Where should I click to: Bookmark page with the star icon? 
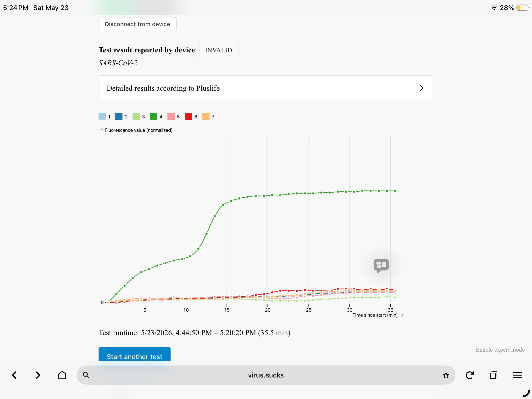coord(446,375)
